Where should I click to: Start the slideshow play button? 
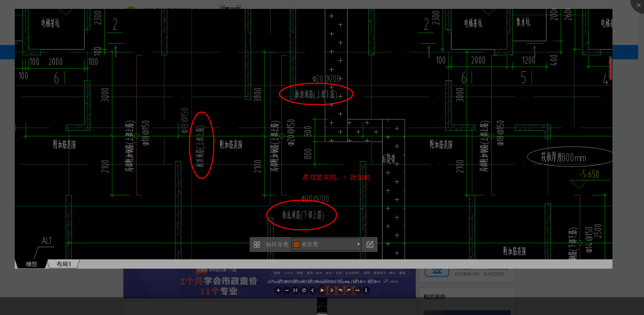pyautogui.click(x=322, y=290)
